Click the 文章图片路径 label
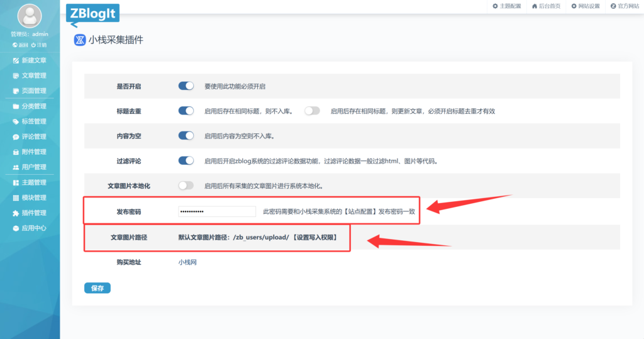The image size is (644, 339). 128,238
